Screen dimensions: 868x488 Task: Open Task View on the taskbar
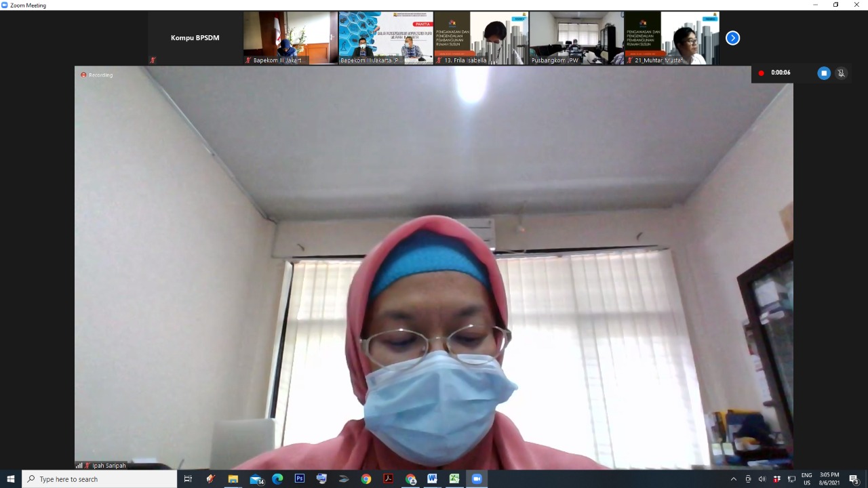[188, 479]
